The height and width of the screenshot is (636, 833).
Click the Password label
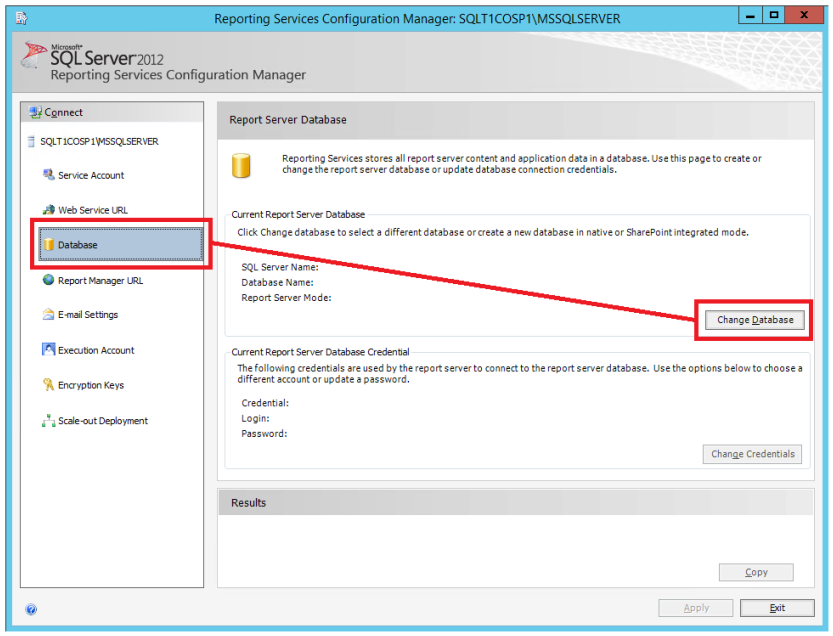coord(264,434)
